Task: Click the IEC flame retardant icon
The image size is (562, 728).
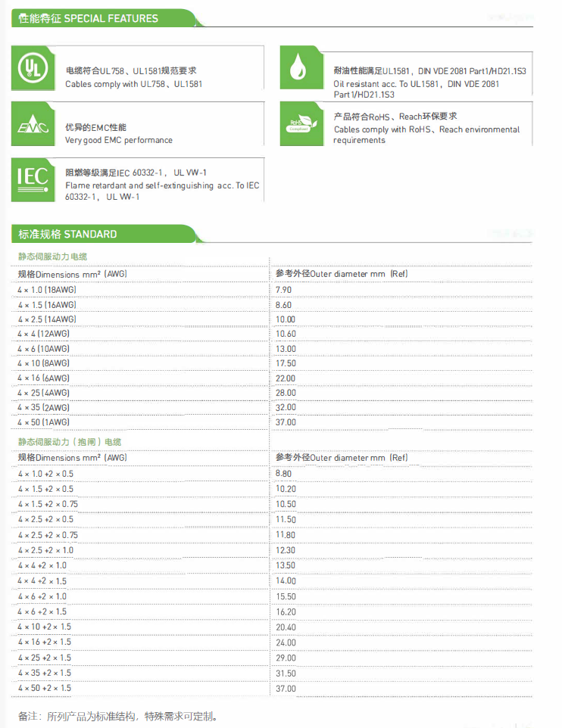Action: (x=33, y=179)
